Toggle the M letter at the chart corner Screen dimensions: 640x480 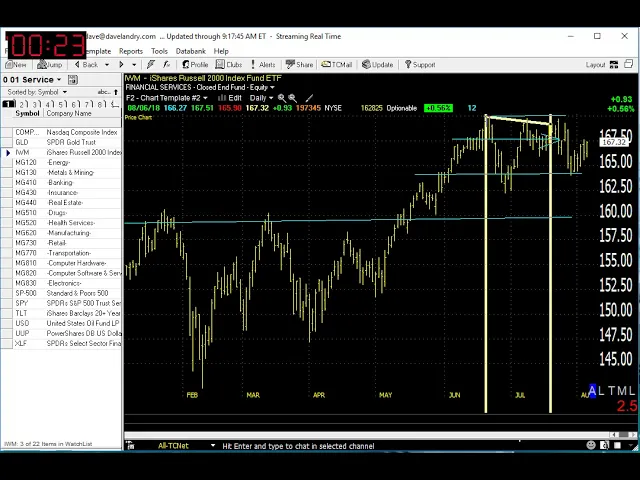point(621,391)
